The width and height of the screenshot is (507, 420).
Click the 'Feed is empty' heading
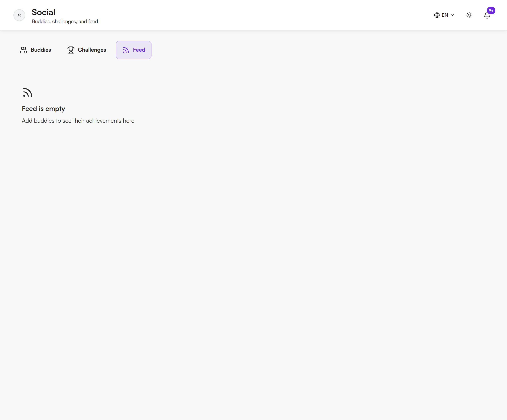[43, 109]
